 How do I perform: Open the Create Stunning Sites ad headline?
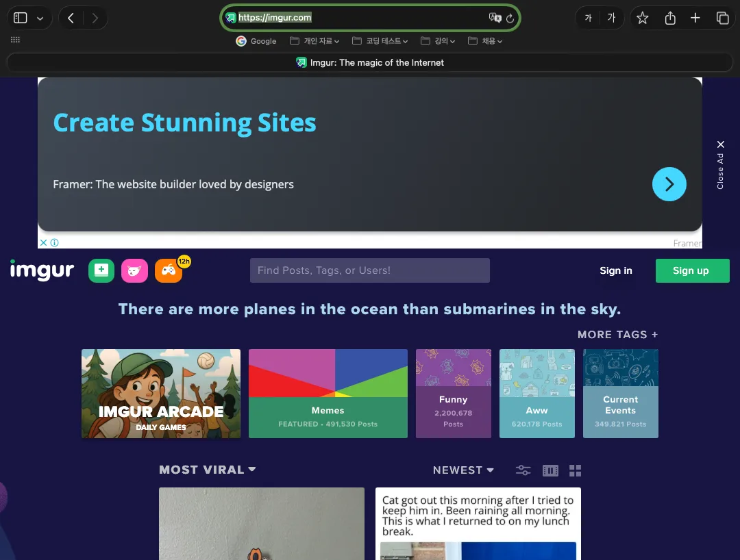(x=184, y=123)
